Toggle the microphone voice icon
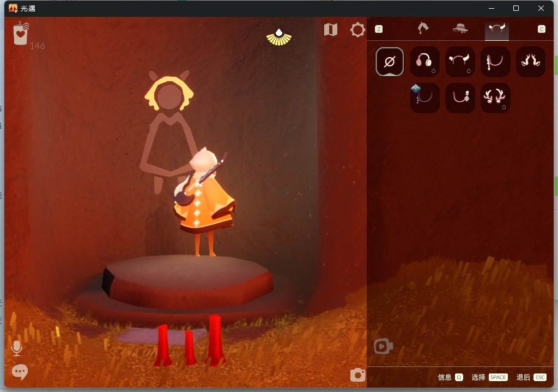 16,348
